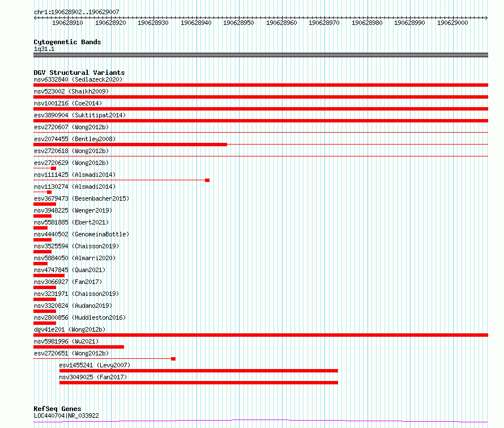Image resolution: width=504 pixels, height=428 pixels.
Task: Click ruler position 190628950
Action: (x=238, y=23)
